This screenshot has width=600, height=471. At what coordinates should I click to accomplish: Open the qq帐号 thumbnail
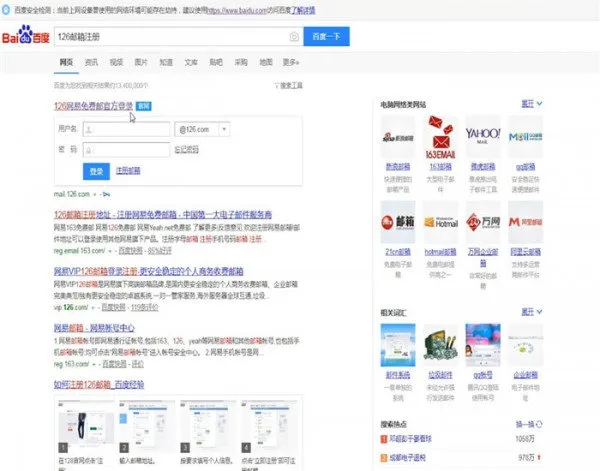tap(483, 345)
